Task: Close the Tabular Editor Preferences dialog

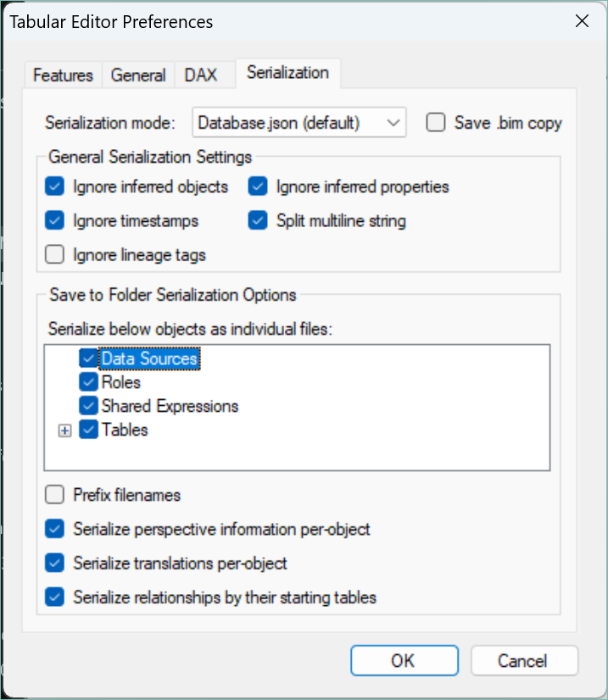Action: tap(582, 22)
